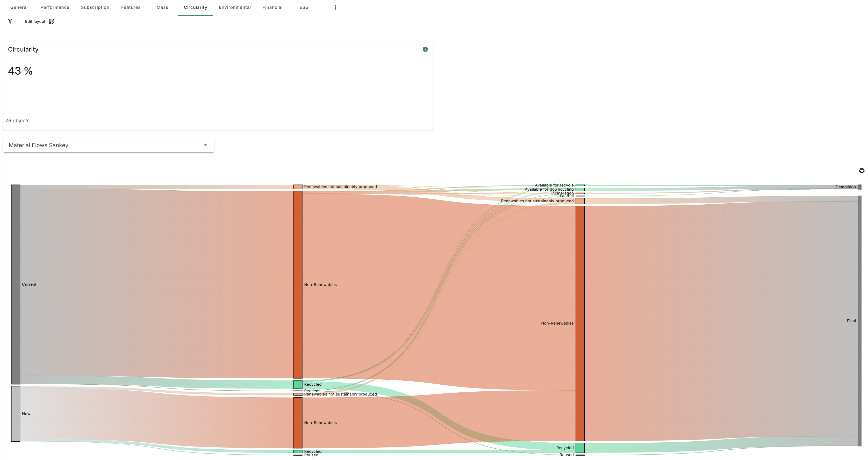Click right-side Renewables not sustainably produced node
Viewport: 868px width, 460px height.
click(x=580, y=201)
